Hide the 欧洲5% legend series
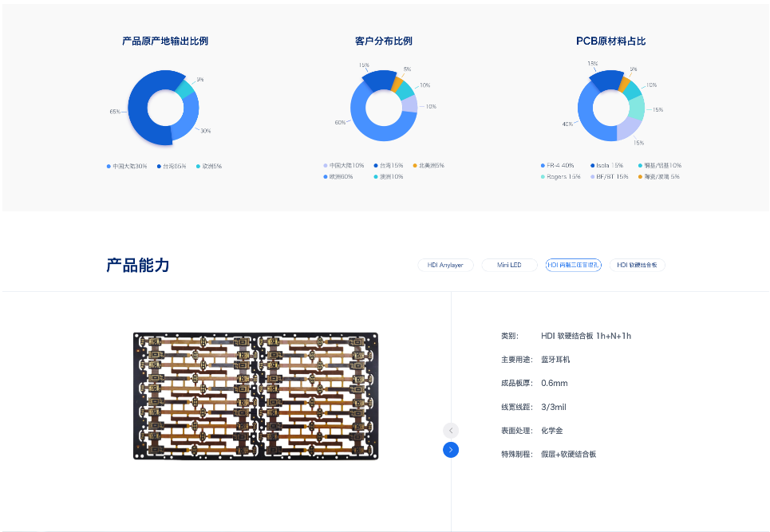The width and height of the screenshot is (770, 532). coord(209,166)
